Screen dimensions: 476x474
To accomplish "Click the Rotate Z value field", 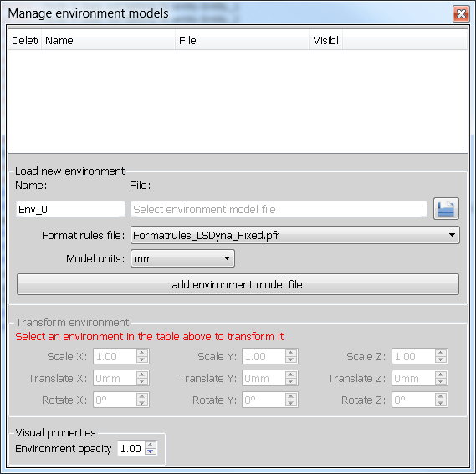I will (413, 400).
